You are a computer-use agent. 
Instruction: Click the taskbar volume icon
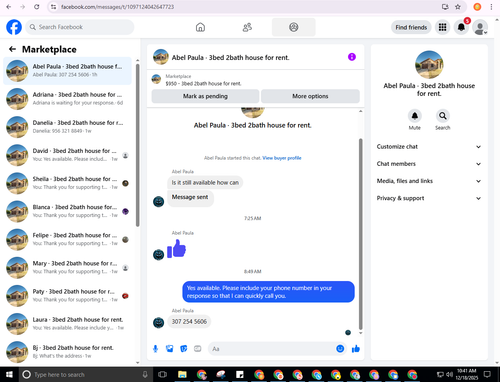pyautogui.click(x=449, y=374)
